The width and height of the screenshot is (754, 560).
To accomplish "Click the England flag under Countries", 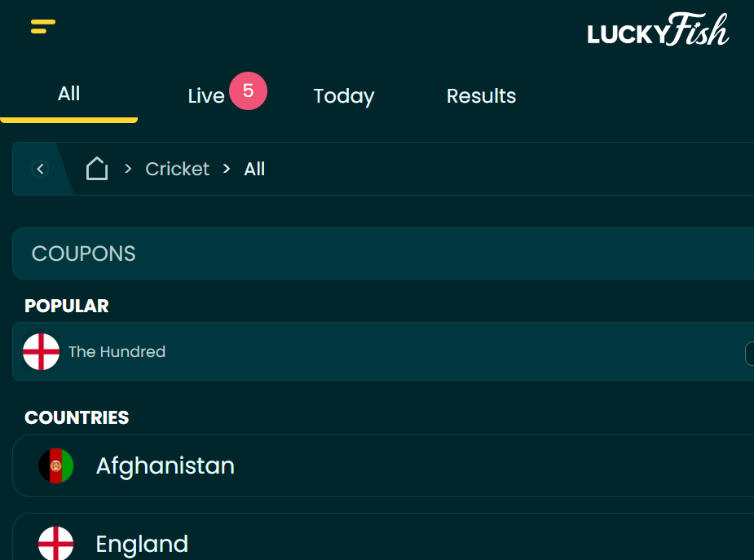I will click(x=55, y=543).
